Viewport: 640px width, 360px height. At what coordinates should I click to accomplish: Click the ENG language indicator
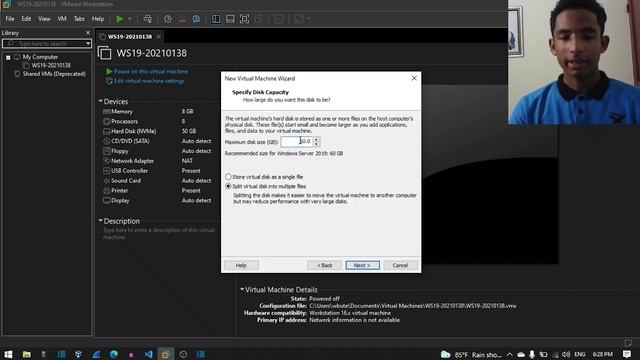coord(580,355)
